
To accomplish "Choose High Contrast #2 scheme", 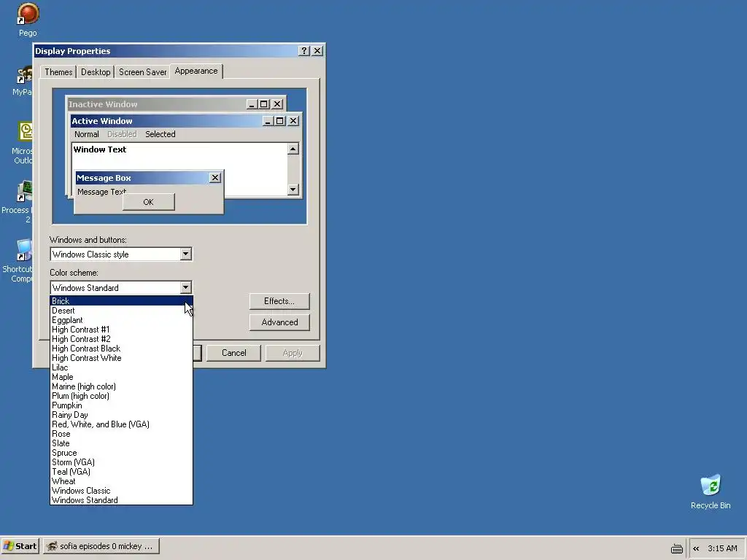I will [x=122, y=339].
